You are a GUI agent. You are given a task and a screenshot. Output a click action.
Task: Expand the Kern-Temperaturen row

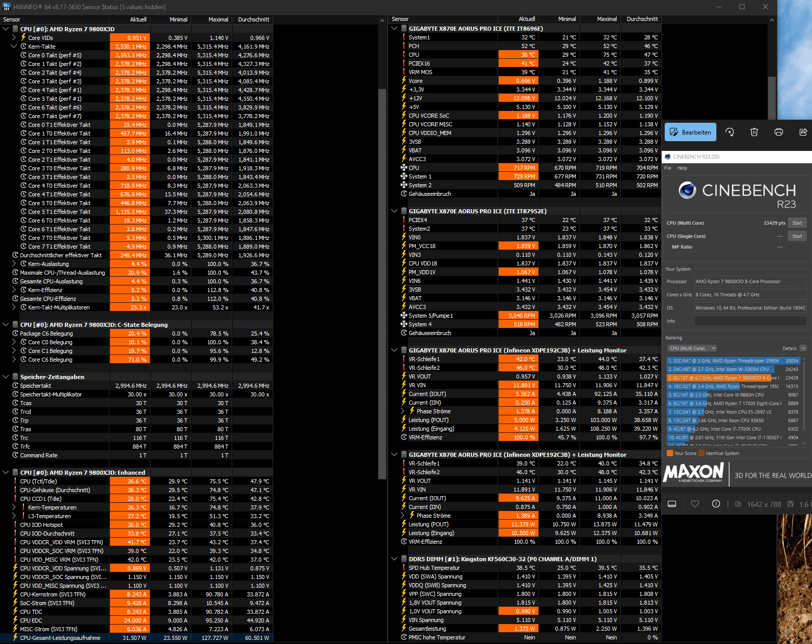tap(14, 507)
